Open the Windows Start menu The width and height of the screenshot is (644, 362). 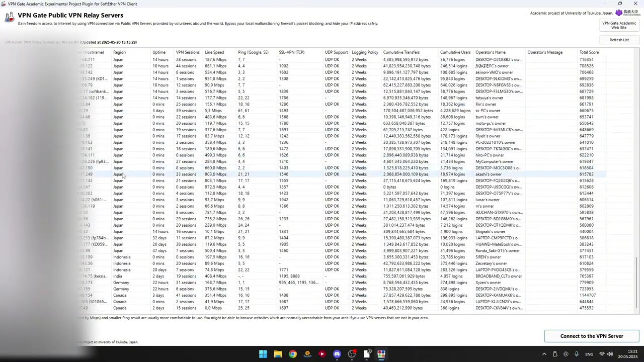[263, 354]
